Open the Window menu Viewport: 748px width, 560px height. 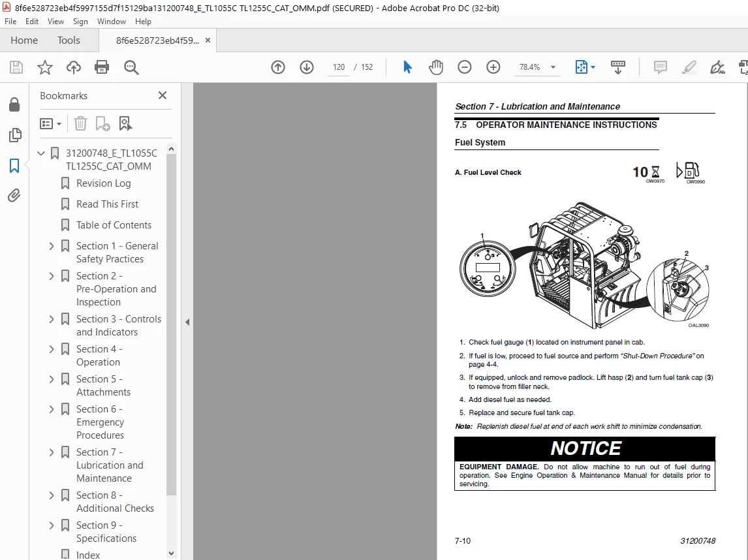[112, 22]
